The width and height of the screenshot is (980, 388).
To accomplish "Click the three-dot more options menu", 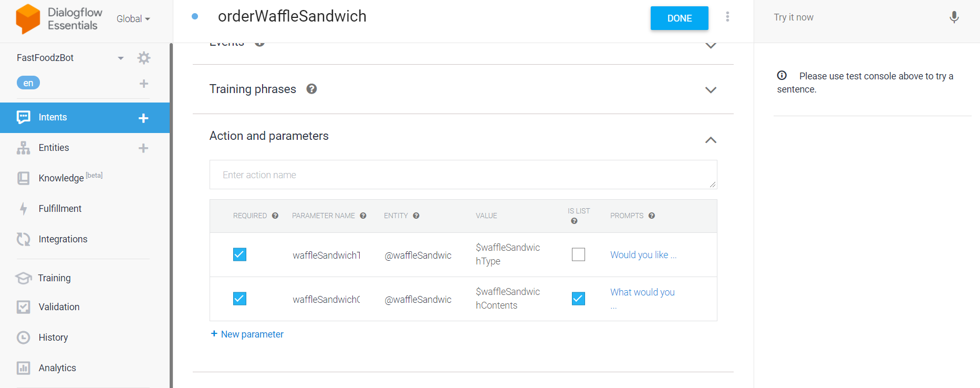I will coord(727,17).
